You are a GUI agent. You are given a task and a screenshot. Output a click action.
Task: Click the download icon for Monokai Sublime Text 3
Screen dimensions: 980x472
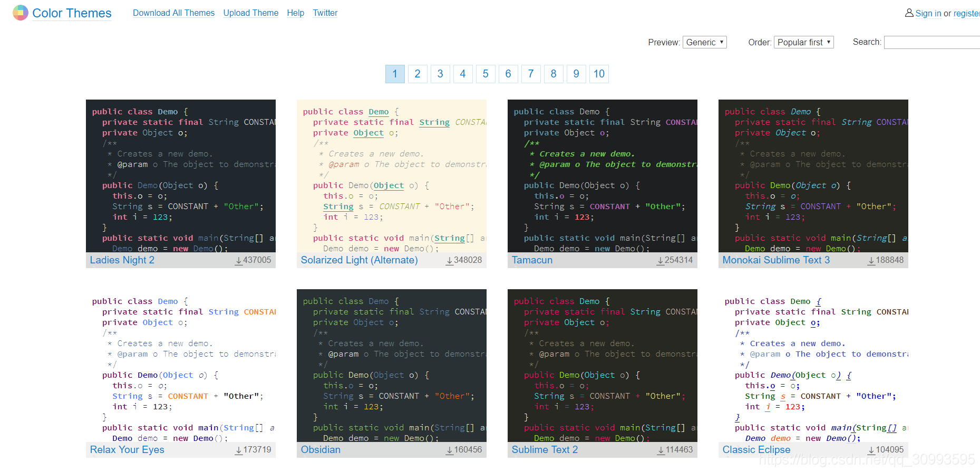pos(871,261)
